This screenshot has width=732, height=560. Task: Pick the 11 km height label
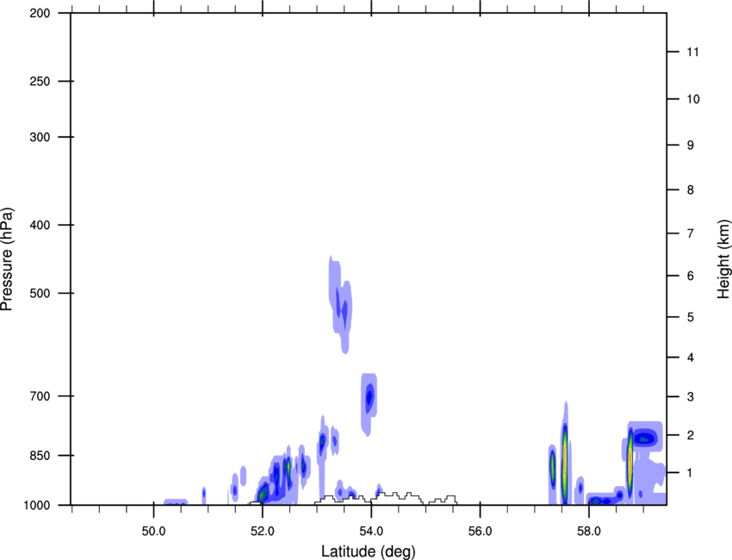click(x=692, y=52)
